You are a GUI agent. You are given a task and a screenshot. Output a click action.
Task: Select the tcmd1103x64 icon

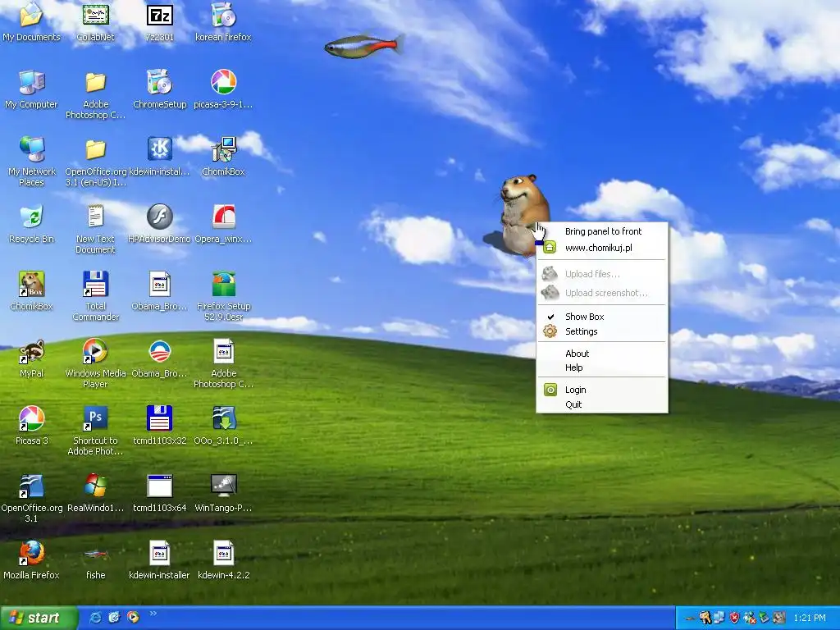[160, 493]
